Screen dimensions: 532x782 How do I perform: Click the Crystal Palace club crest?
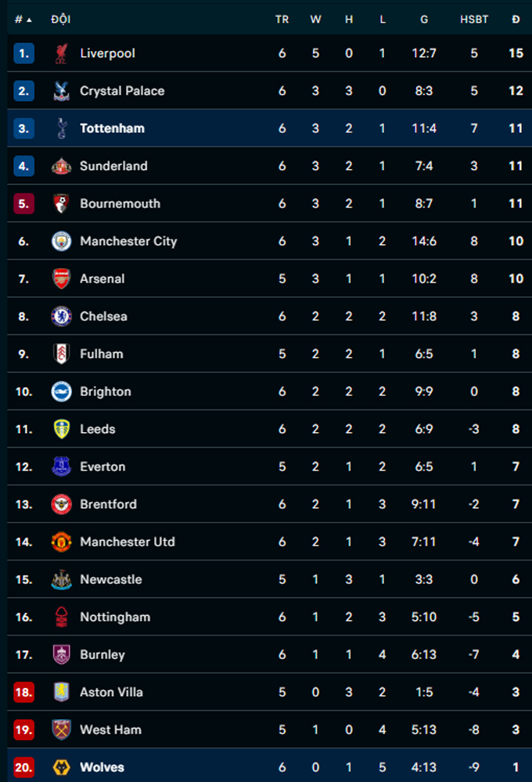point(61,91)
